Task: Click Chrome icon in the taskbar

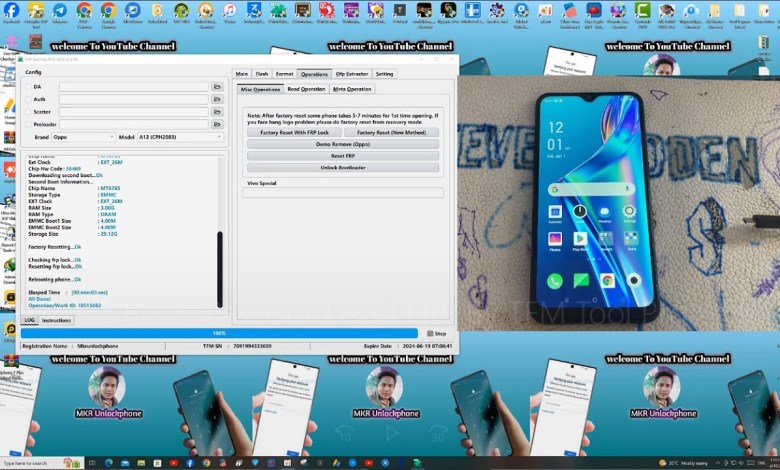Action: tap(206, 463)
